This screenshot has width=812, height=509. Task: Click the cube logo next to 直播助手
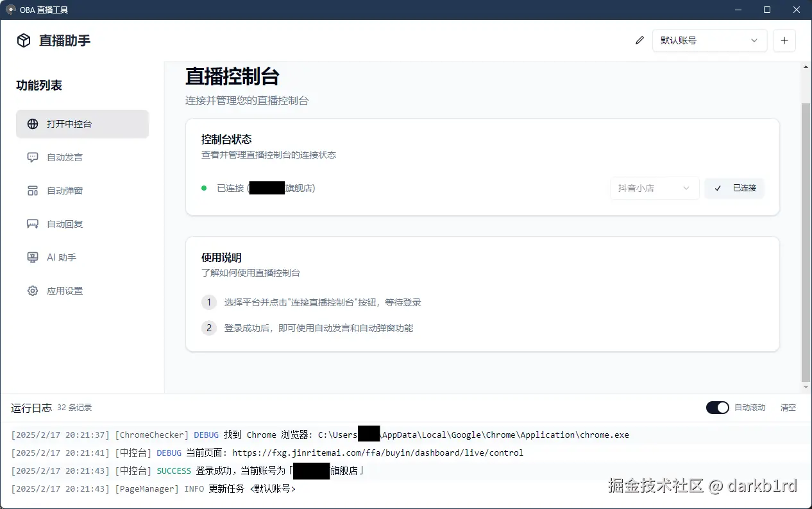(x=24, y=40)
